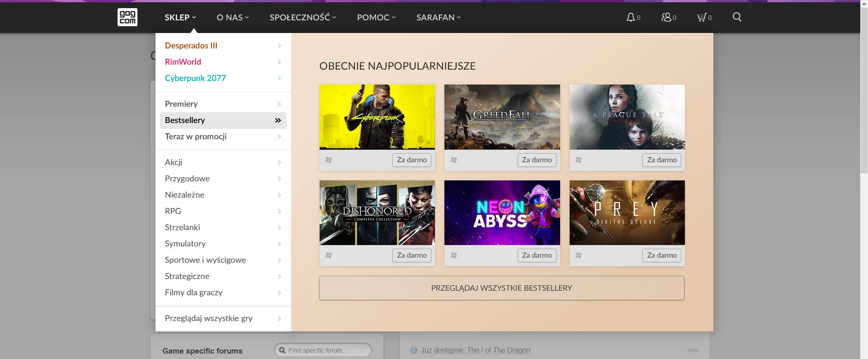Open the Prey Digital Deluxe thumbnail
This screenshot has width=868, height=359.
click(627, 213)
